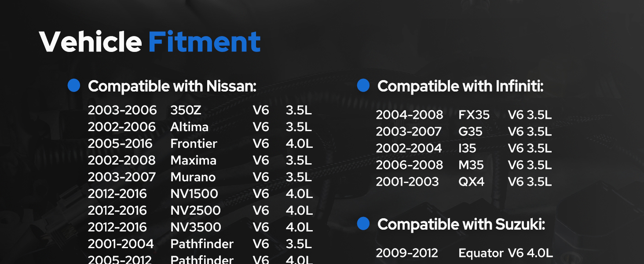Click the Compatible with Suzuki heading
This screenshot has height=264, width=644.
coord(461,224)
